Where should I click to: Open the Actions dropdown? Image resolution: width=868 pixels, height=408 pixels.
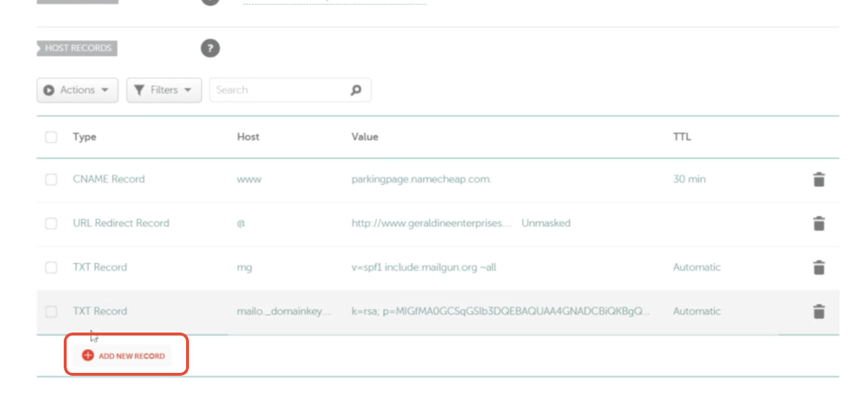coord(77,90)
